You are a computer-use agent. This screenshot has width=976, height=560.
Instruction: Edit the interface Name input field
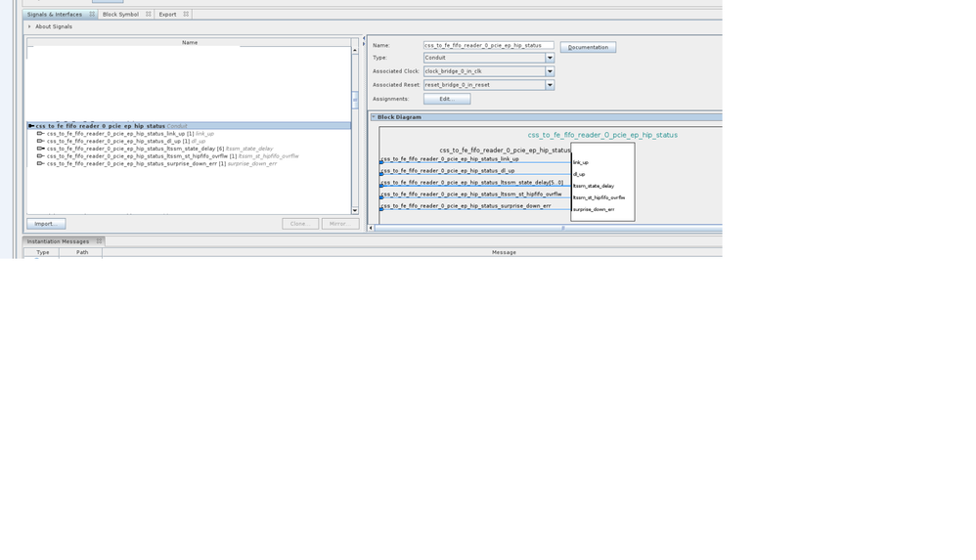489,45
